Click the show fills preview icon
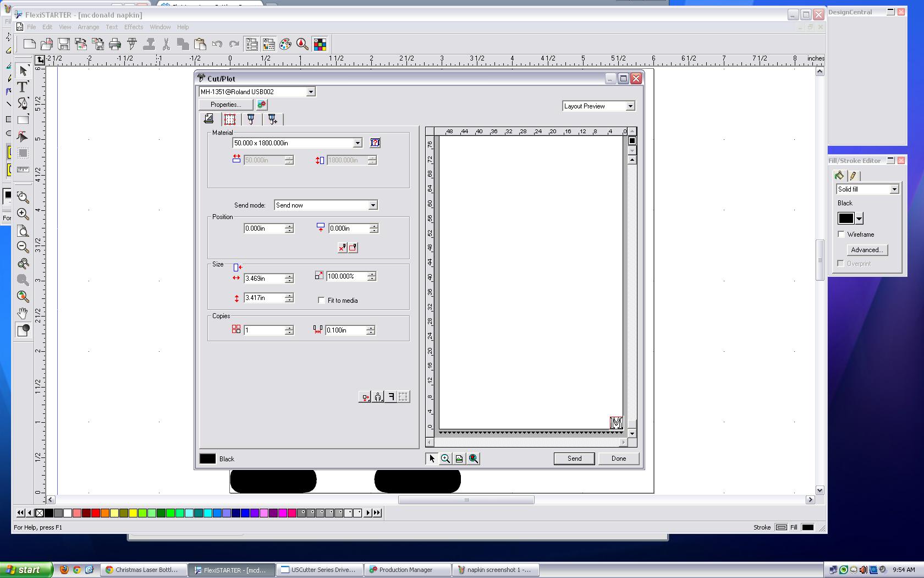 point(459,459)
